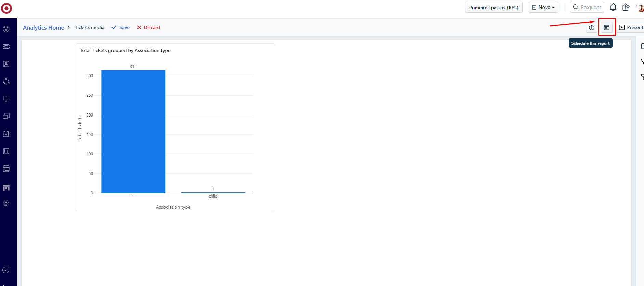Click the tall blue bar labeled 315
Viewport: 644px width, 286px height.
(133, 131)
